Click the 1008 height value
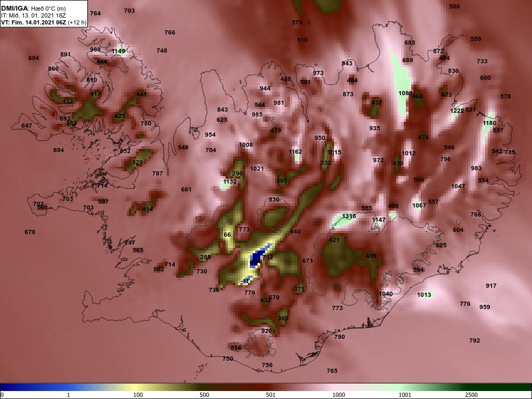Viewport: 532px width, 399px height. (x=246, y=145)
